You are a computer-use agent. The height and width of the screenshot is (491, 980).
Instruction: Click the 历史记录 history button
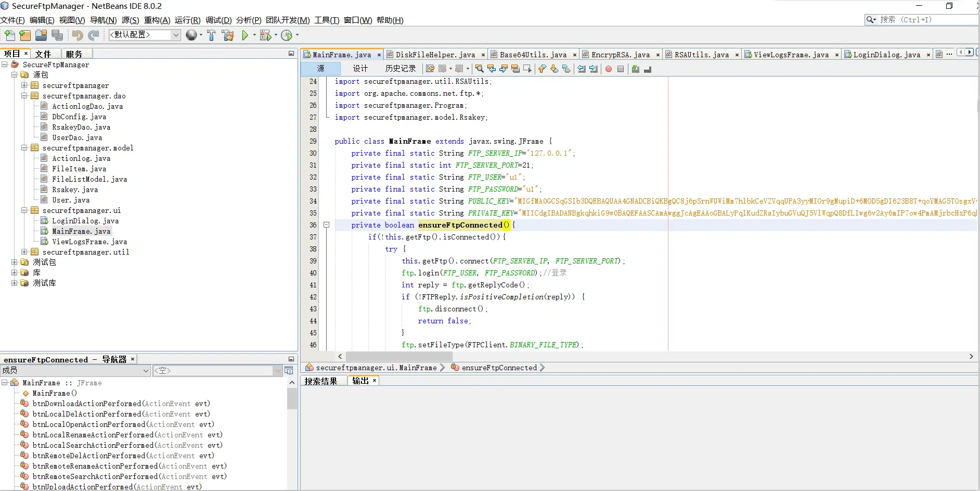(x=400, y=69)
